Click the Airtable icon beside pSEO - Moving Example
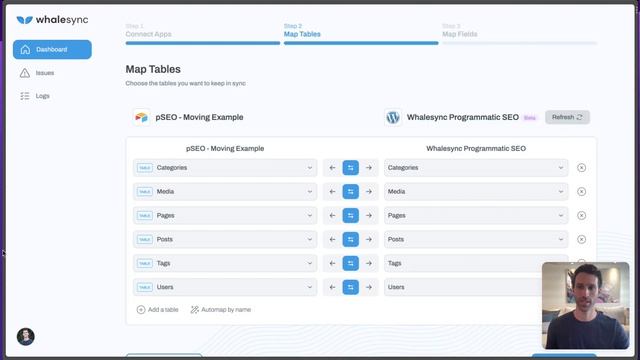The height and width of the screenshot is (360, 640). (142, 118)
